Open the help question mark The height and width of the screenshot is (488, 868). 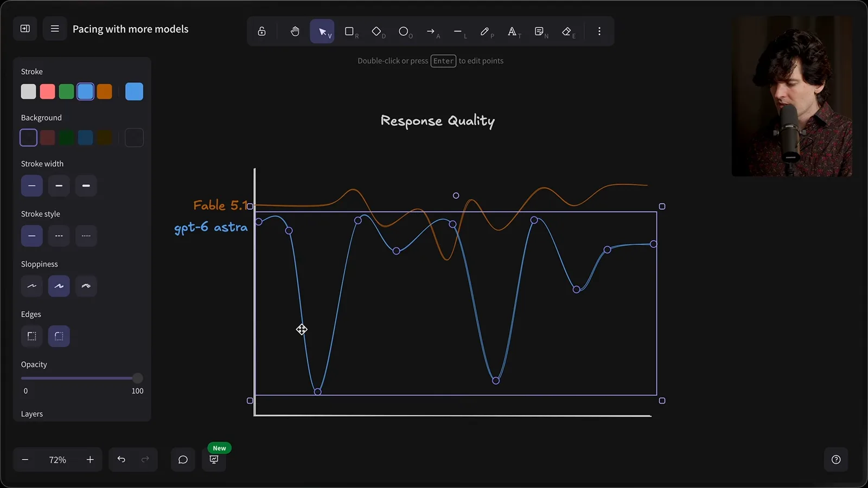[836, 460]
